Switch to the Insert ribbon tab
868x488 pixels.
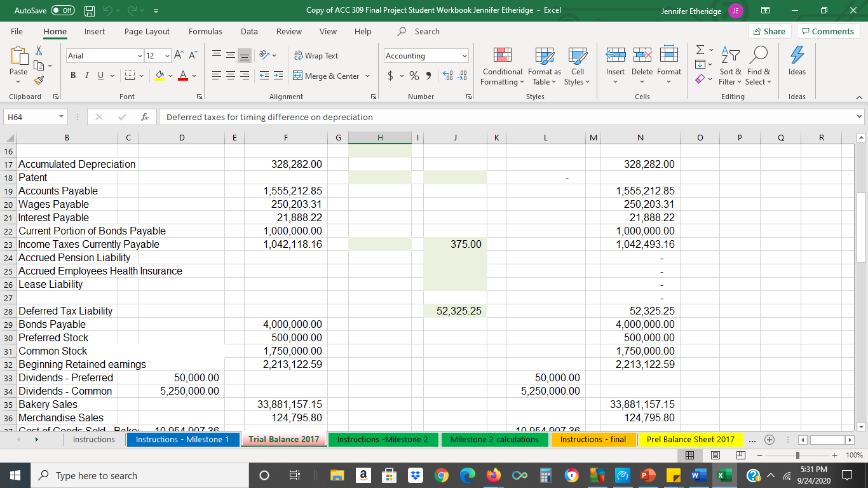pyautogui.click(x=95, y=31)
